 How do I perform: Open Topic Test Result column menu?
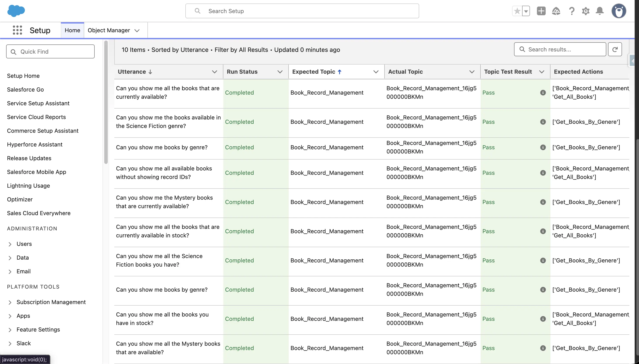pyautogui.click(x=542, y=72)
